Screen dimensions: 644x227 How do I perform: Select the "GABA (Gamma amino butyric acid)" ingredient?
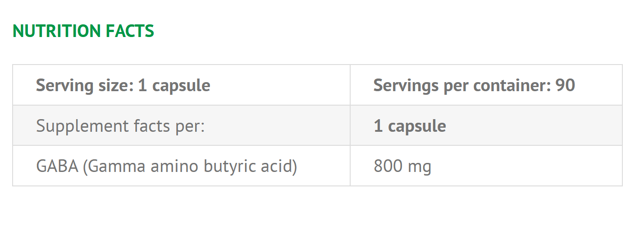coord(166,167)
